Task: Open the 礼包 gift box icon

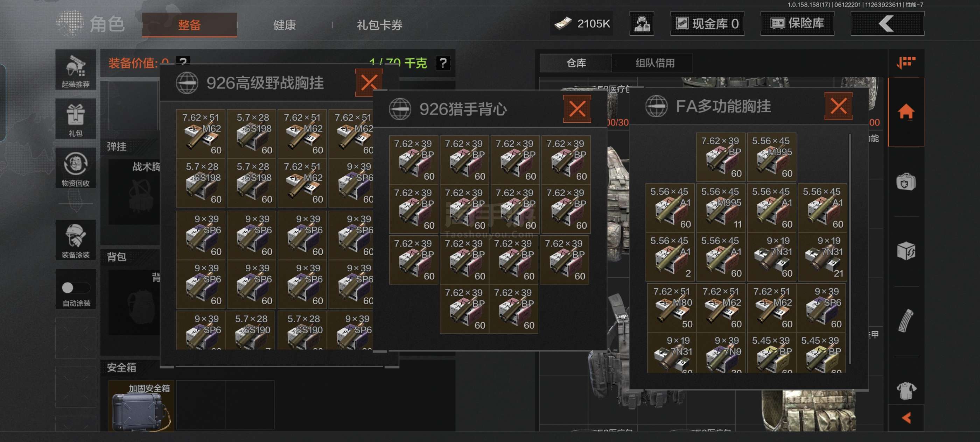Action: (76, 119)
